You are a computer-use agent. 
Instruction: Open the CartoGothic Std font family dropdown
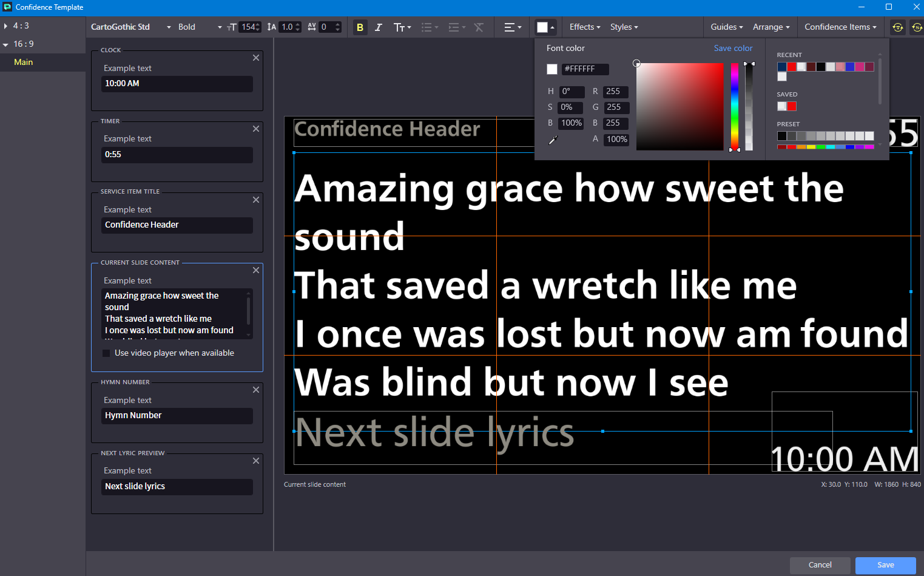pyautogui.click(x=131, y=27)
